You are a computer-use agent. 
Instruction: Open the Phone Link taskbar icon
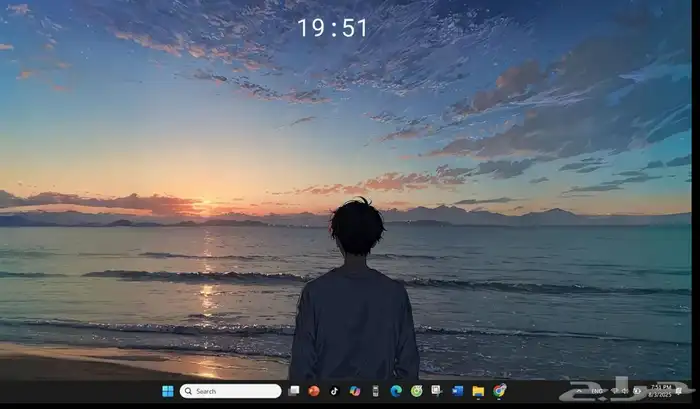375,391
